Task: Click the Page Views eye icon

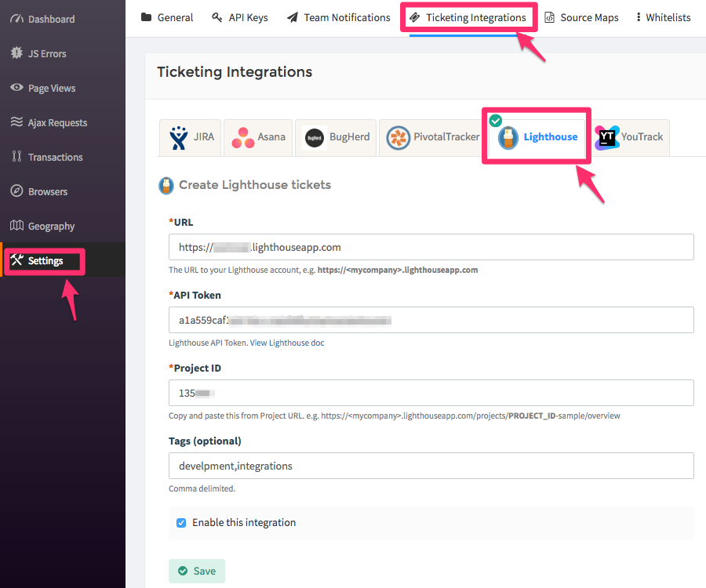Action: click(x=16, y=88)
